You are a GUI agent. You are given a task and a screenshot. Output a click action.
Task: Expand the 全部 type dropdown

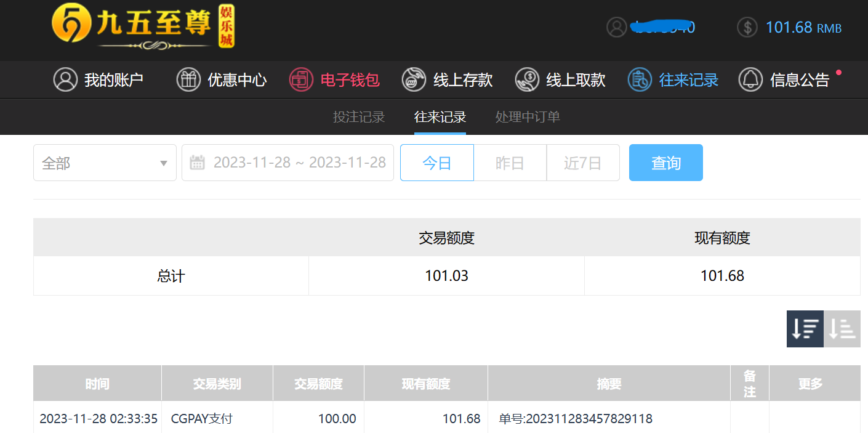[x=105, y=163]
